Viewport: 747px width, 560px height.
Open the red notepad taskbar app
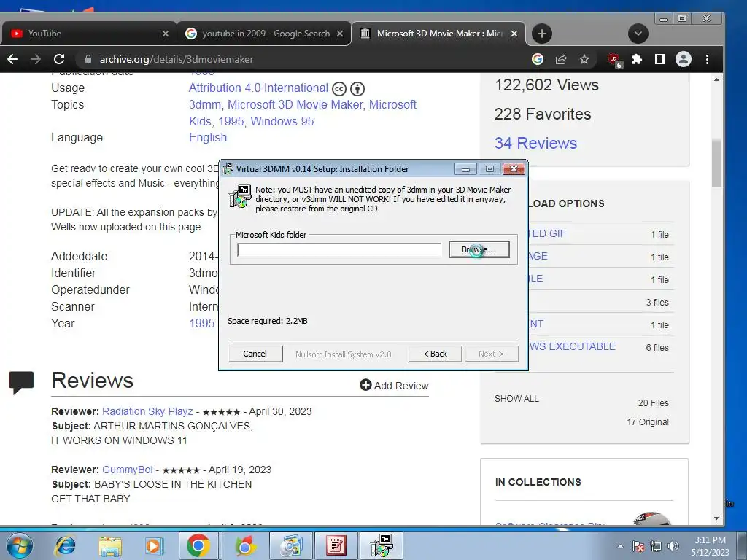pos(336,545)
